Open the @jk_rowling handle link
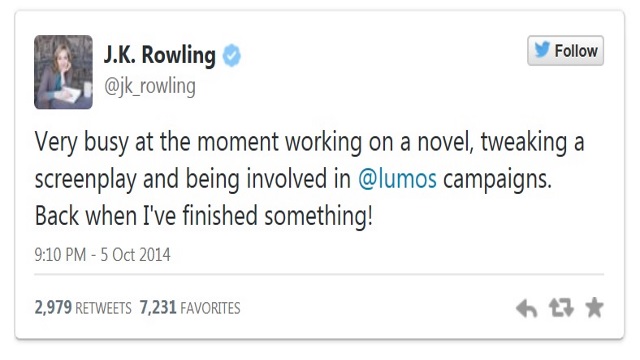The image size is (640, 360). pos(150,87)
